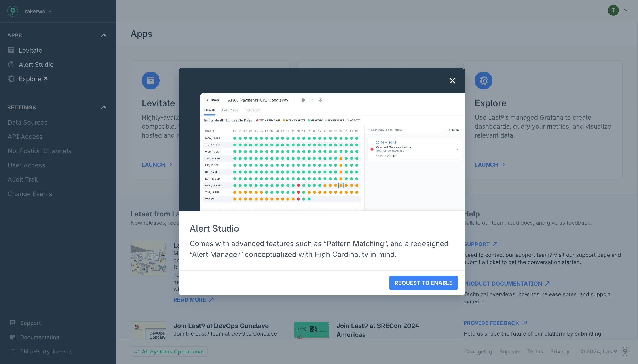Click the Support chat icon in sidebar

(13, 323)
